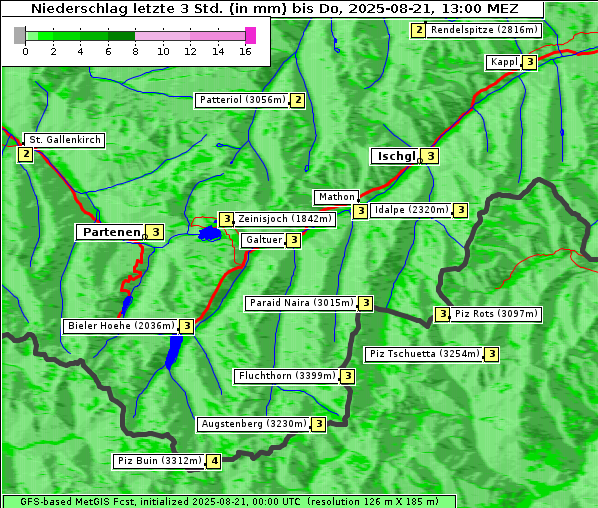
Task: Click the Mathon village label
Action: pos(336,197)
